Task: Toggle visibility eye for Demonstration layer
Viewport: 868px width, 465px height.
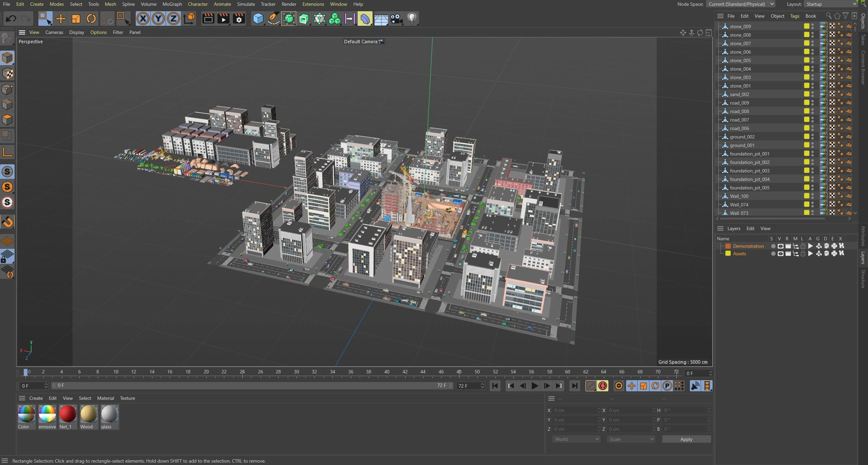Action: pos(780,246)
